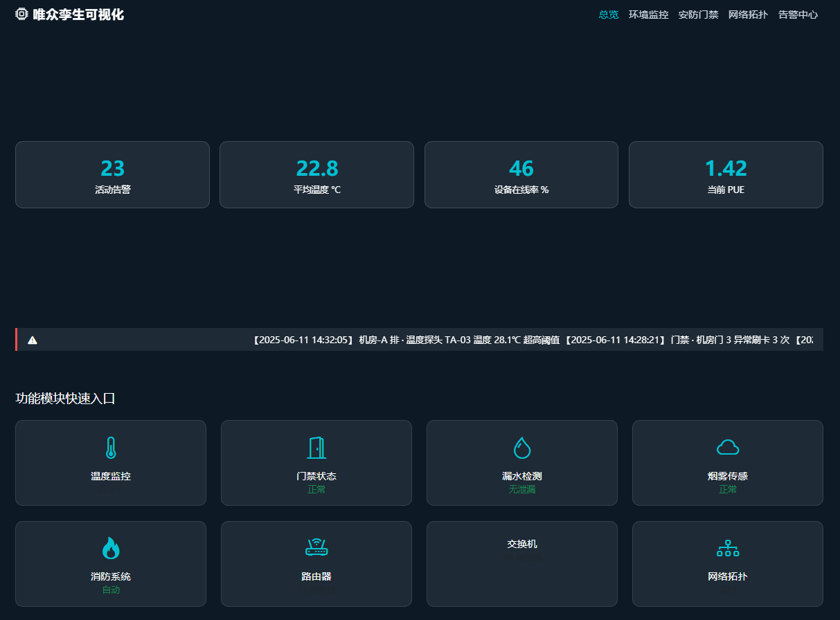Click the 设备在线率 % stat card

[521, 174]
